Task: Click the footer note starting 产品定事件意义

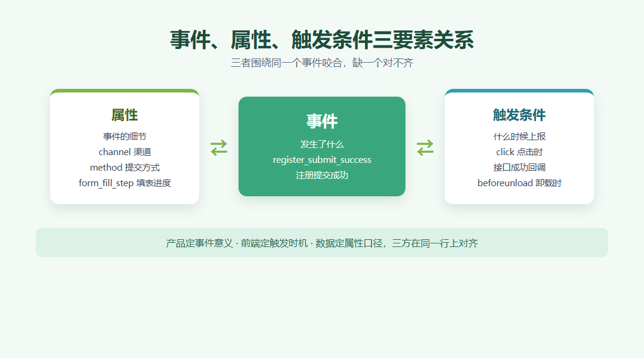Action: [x=322, y=243]
